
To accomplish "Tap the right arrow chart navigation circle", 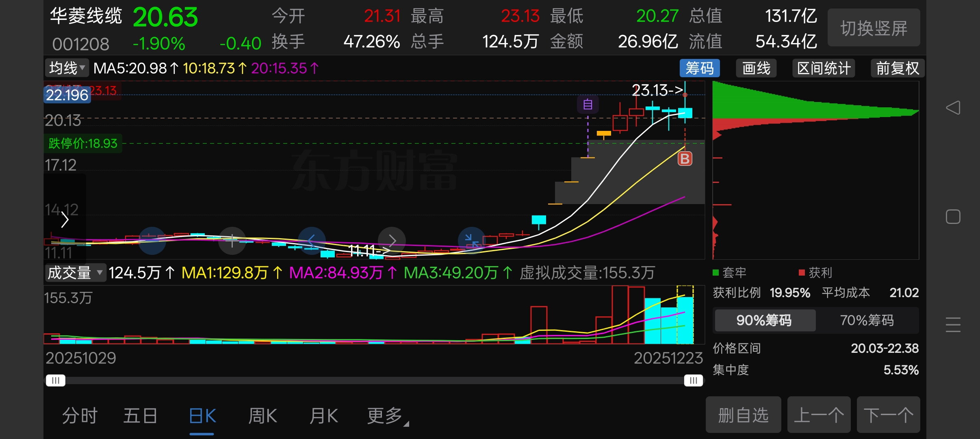I will coord(392,241).
